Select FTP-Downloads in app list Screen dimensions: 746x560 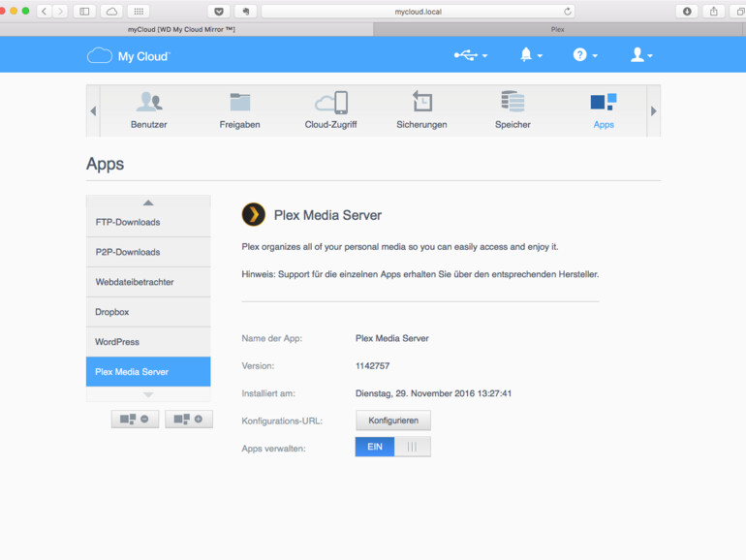pos(148,222)
